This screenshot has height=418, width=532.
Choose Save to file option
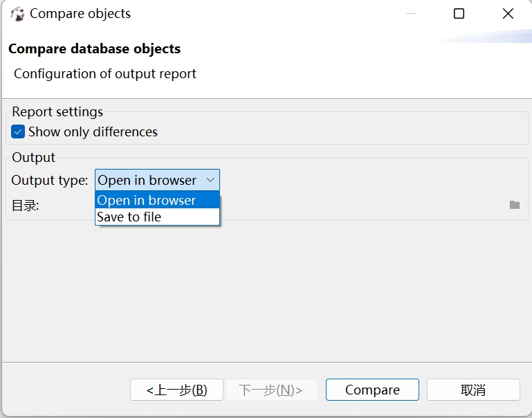pyautogui.click(x=129, y=217)
